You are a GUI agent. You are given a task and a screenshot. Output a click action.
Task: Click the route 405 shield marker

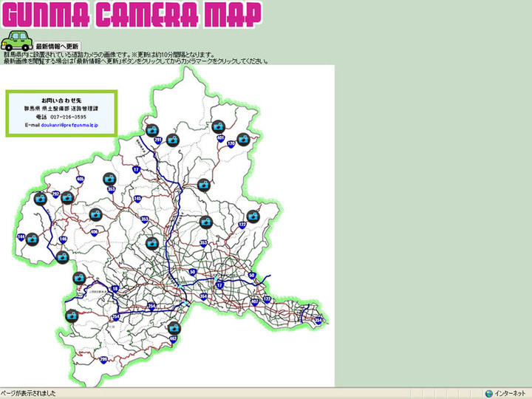coord(80,180)
